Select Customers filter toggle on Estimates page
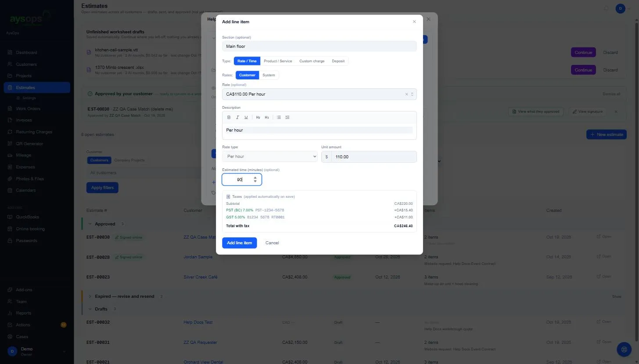The width and height of the screenshot is (639, 364). tap(99, 161)
